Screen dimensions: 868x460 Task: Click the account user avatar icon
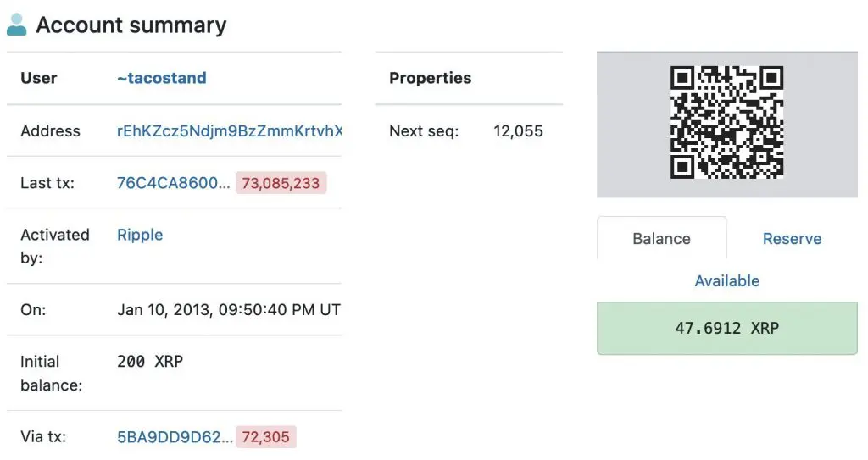17,25
